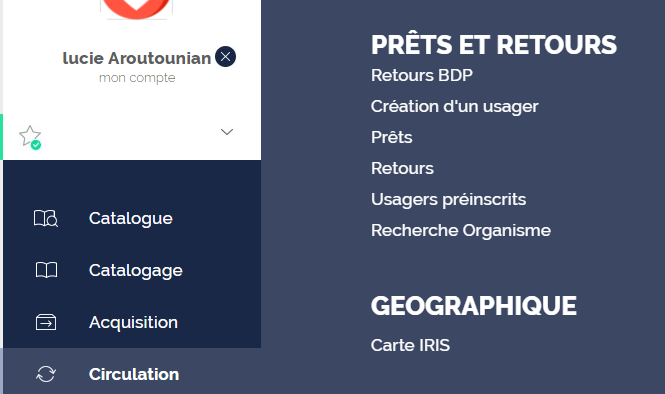Open Recherche Organisme
Image resolution: width=665 pixels, height=394 pixels.
point(461,231)
